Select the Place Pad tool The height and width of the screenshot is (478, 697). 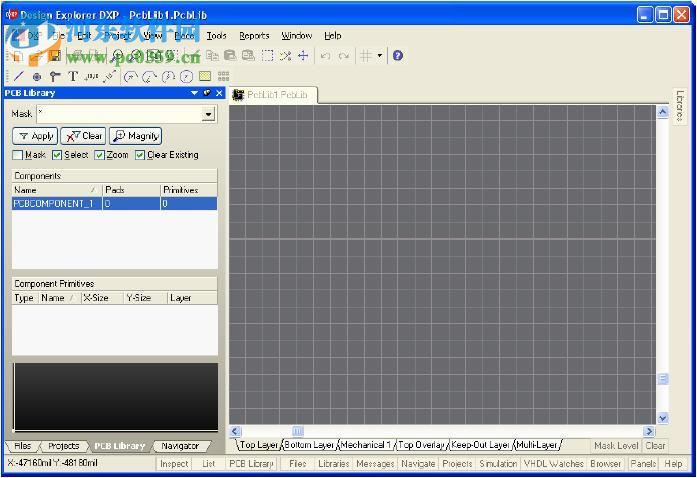[37, 76]
